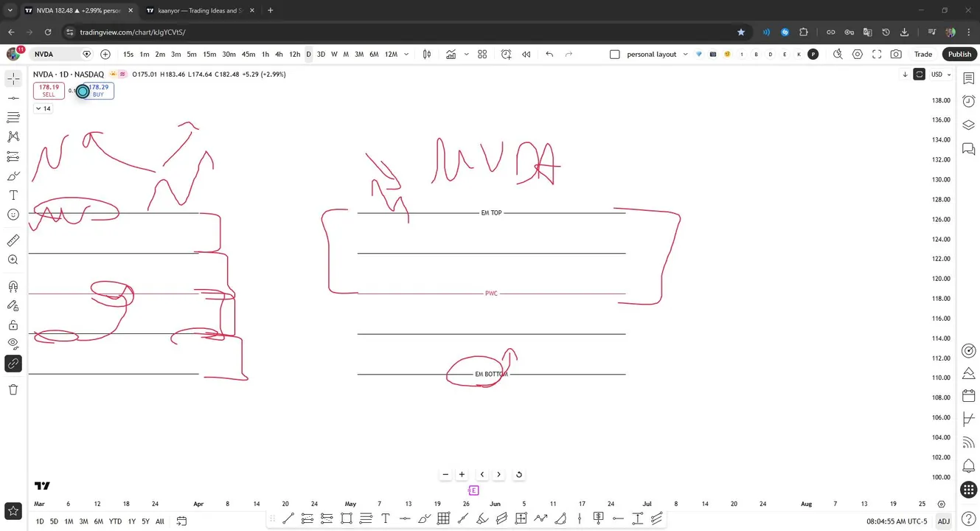Viewport: 980px width, 531px height.
Task: Select the ruler measure tool
Action: 13,240
